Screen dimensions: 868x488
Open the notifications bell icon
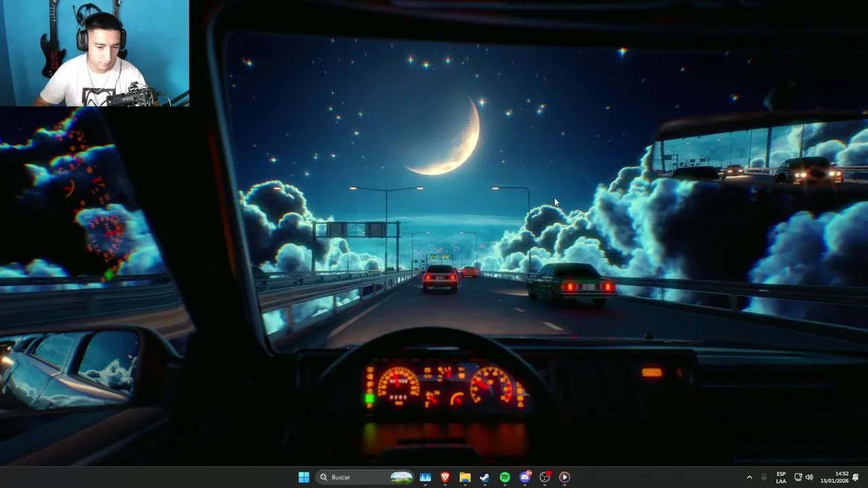tap(856, 477)
